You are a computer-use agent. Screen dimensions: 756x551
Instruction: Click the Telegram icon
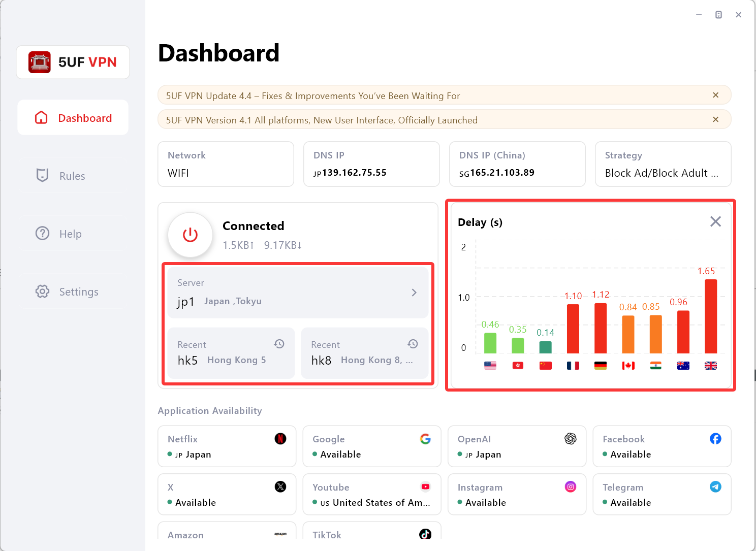point(715,487)
